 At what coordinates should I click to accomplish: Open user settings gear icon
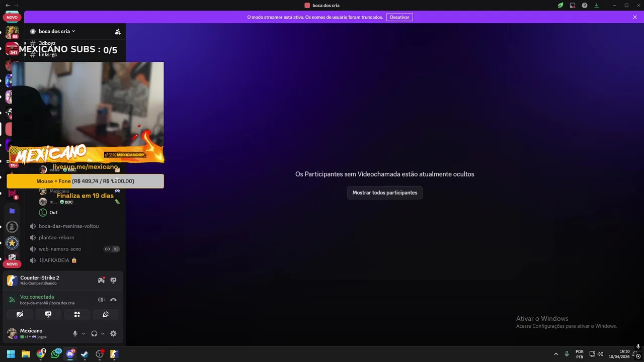pyautogui.click(x=113, y=333)
